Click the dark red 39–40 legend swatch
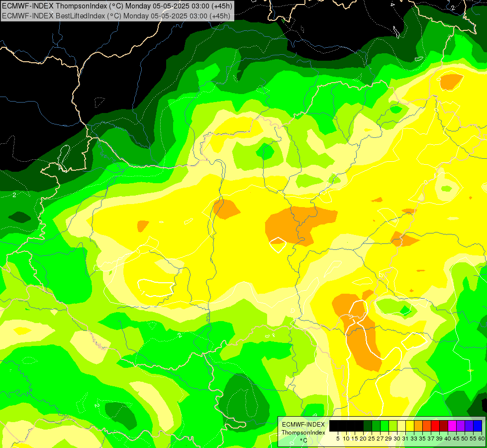The height and width of the screenshot is (448, 487). [444, 426]
